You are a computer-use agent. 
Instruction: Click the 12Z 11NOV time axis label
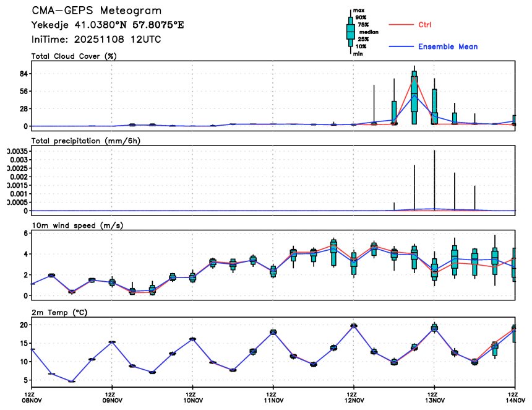pos(272,396)
